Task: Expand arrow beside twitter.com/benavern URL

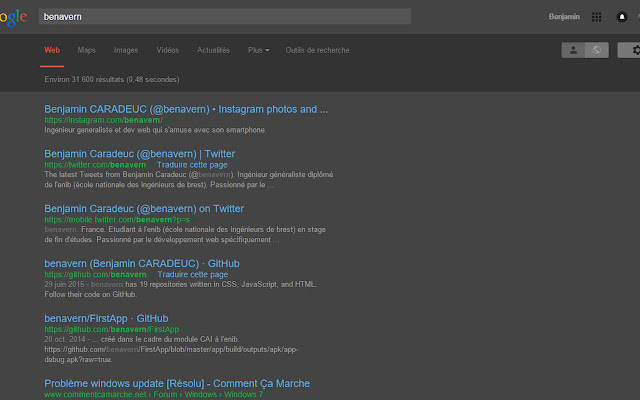Action: tap(151, 165)
